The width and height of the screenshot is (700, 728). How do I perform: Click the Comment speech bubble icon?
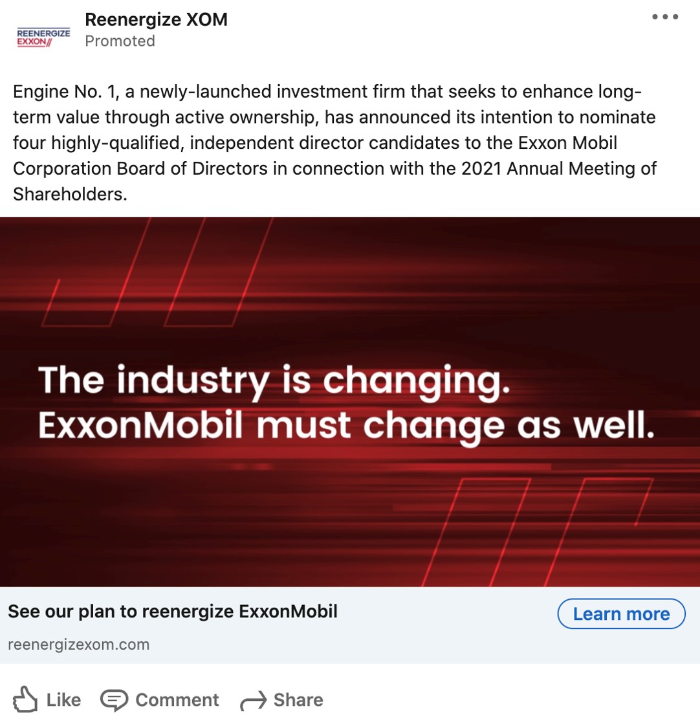point(114,700)
